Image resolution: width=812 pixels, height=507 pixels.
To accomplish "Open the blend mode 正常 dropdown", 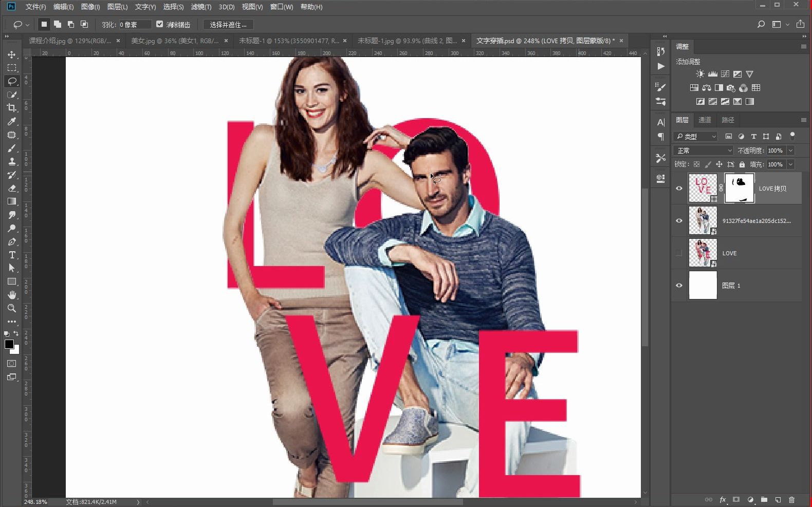I will click(x=703, y=151).
